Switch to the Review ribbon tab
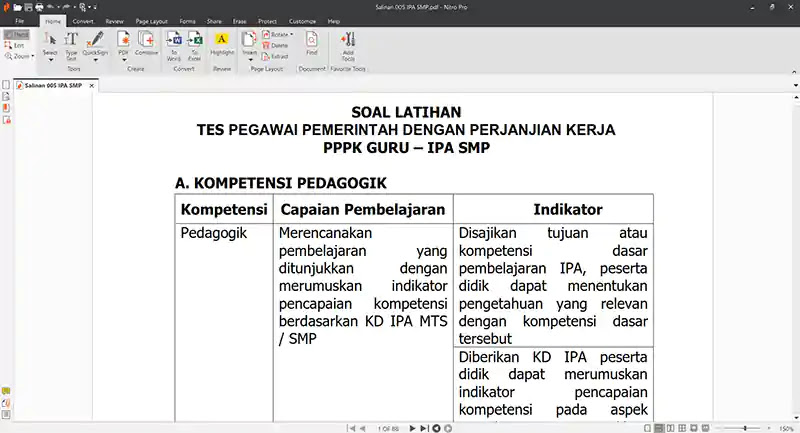Viewport: 800px width, 433px height. click(x=114, y=21)
